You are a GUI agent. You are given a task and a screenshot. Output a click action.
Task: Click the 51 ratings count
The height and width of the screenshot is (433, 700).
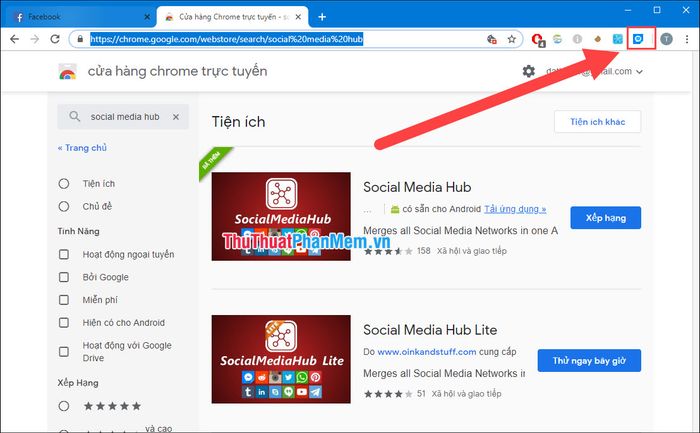click(421, 394)
